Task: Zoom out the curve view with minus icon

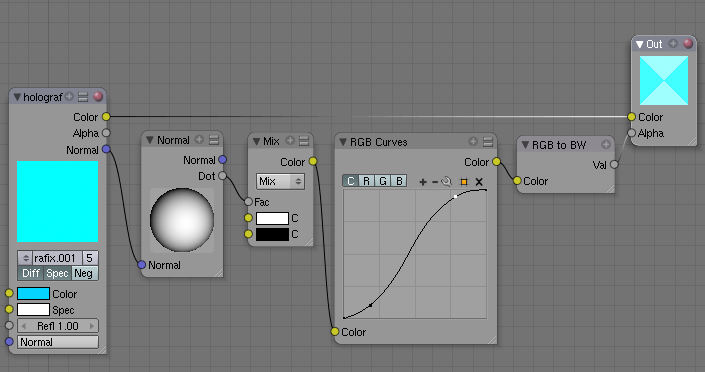Action: point(435,182)
